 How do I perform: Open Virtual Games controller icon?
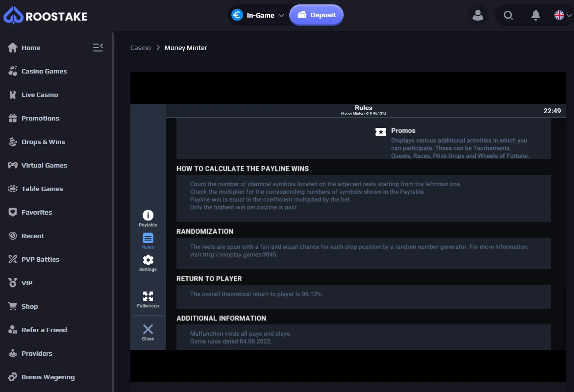click(13, 165)
